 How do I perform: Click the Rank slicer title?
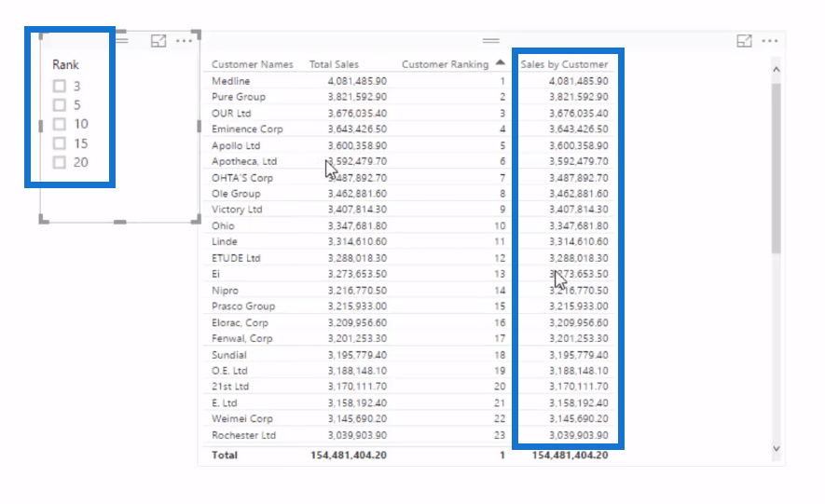click(65, 64)
